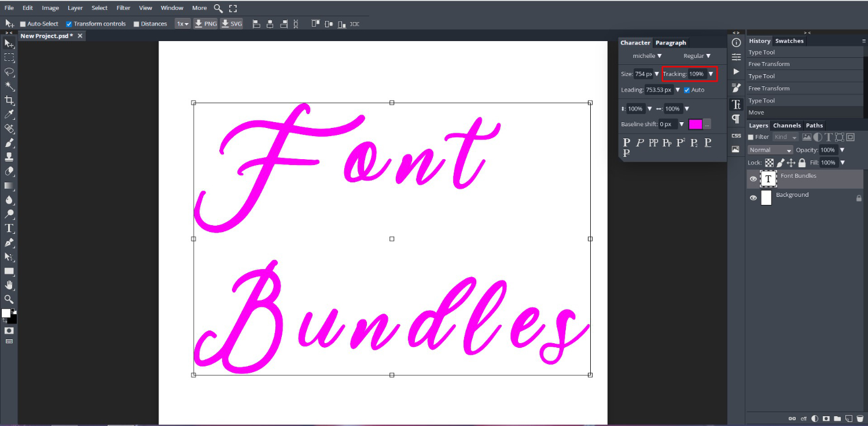Select the Zoom tool in the toolbox
The image size is (868, 426).
pyautogui.click(x=9, y=299)
